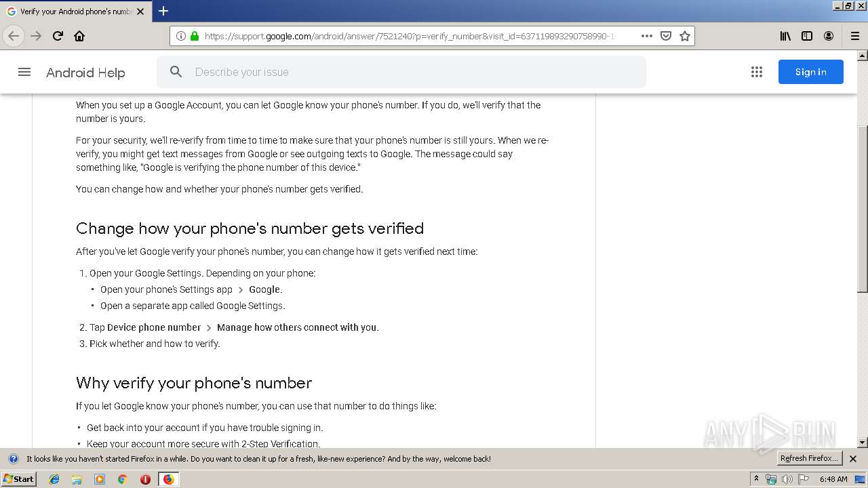Click the notification bar question mark icon
Image resolution: width=868 pixels, height=488 pixels.
pyautogui.click(x=13, y=459)
